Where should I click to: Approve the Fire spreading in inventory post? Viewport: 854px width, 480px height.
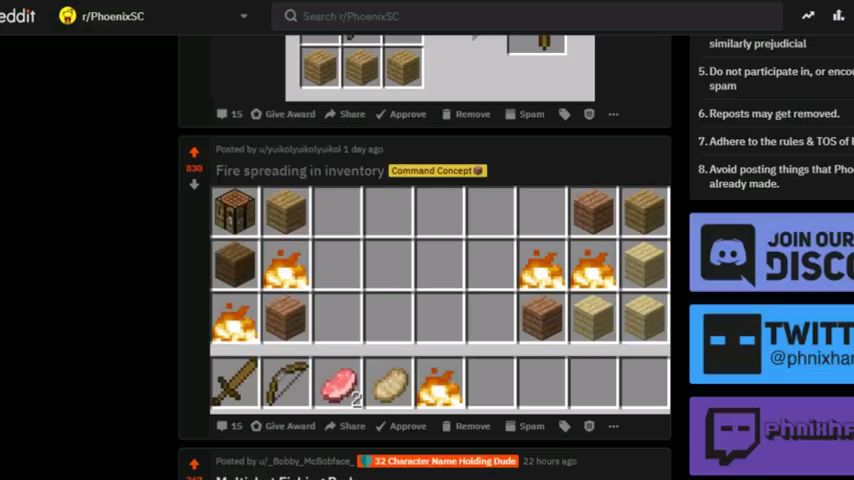tap(401, 426)
